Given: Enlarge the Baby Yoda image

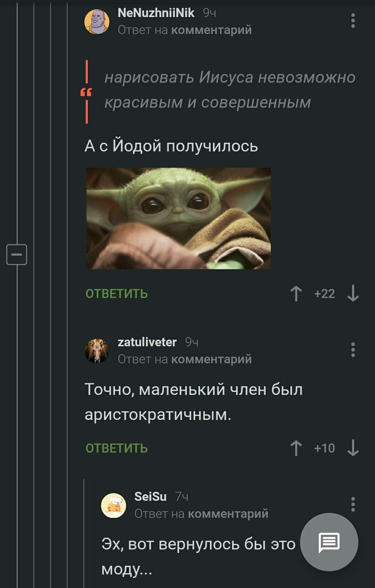Looking at the screenshot, I should coord(179,218).
